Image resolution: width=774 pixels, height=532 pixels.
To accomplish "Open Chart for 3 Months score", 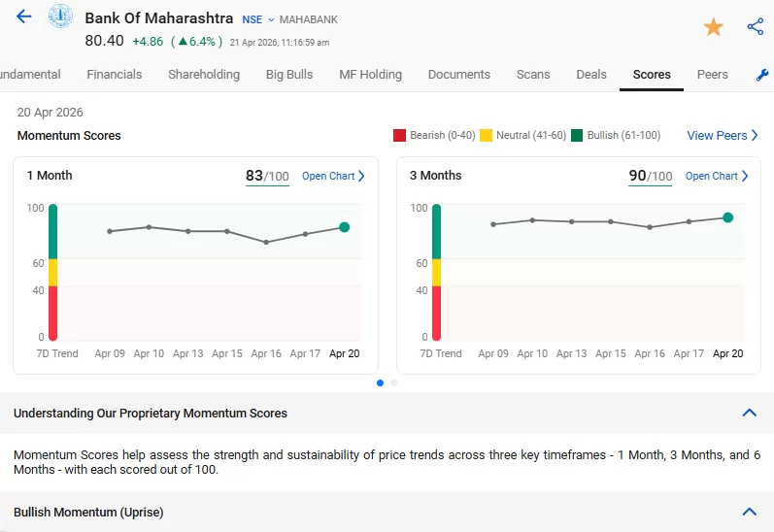I will click(717, 176).
